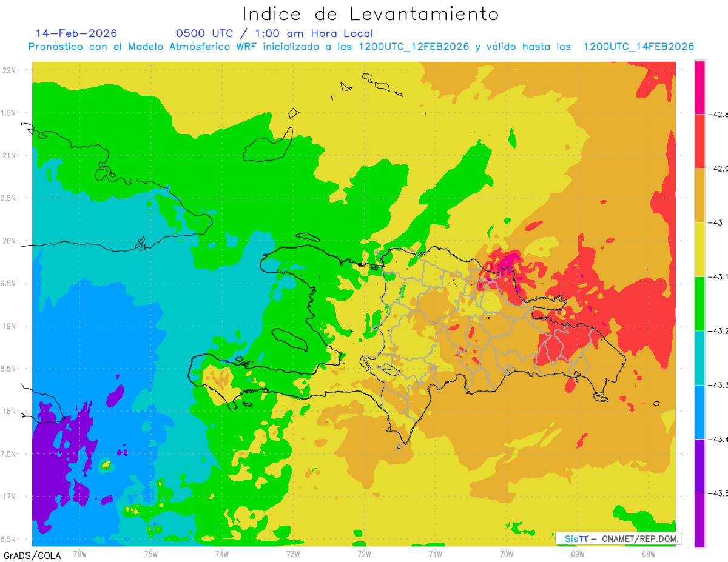Select the date text "14-Feb-2026"

click(x=76, y=33)
